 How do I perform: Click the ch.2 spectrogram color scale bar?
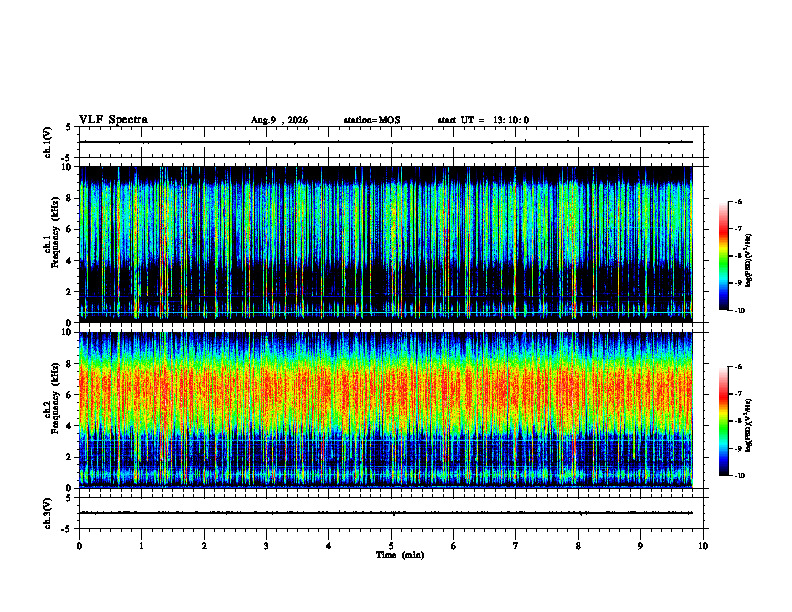[x=724, y=421]
